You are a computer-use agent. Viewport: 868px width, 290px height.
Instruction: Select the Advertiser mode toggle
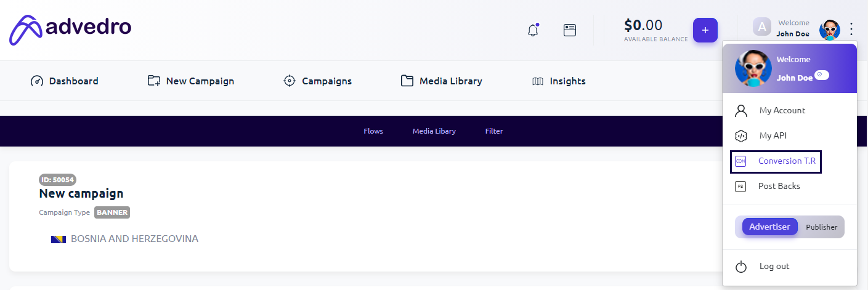click(769, 227)
